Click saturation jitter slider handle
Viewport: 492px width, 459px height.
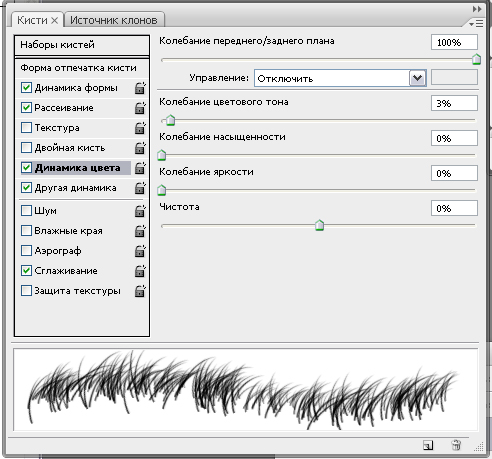pos(162,155)
